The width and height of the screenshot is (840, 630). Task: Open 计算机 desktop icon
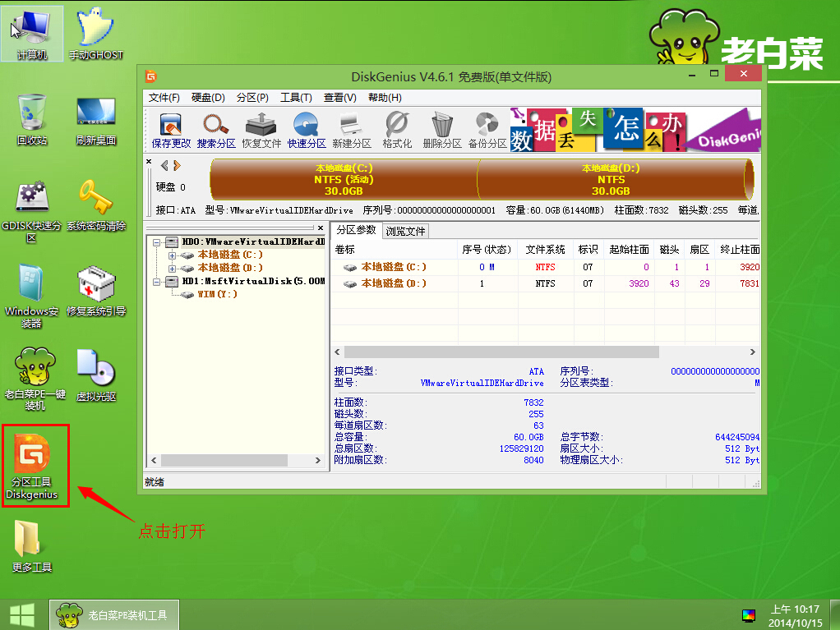click(32, 34)
